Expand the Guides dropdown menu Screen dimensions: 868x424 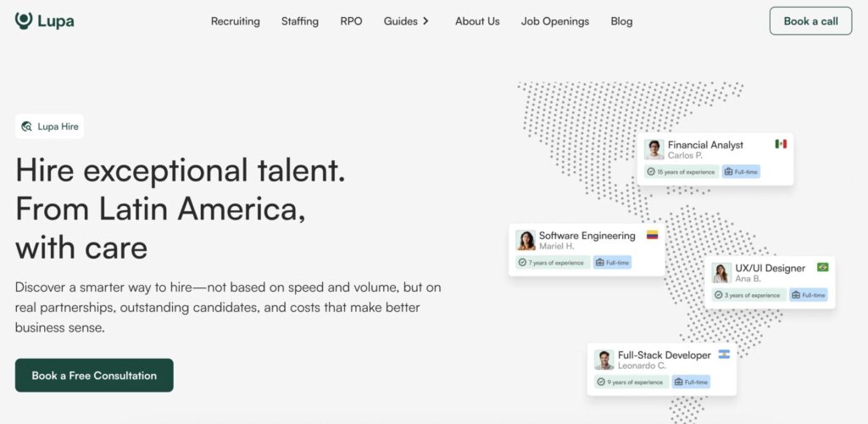click(x=407, y=21)
